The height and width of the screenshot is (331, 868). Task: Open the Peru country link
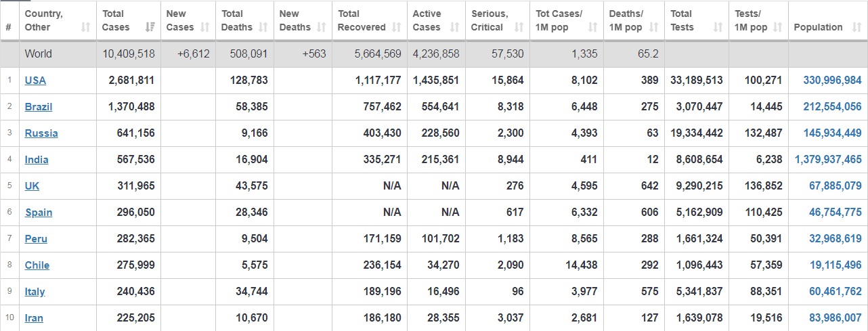[x=36, y=238]
